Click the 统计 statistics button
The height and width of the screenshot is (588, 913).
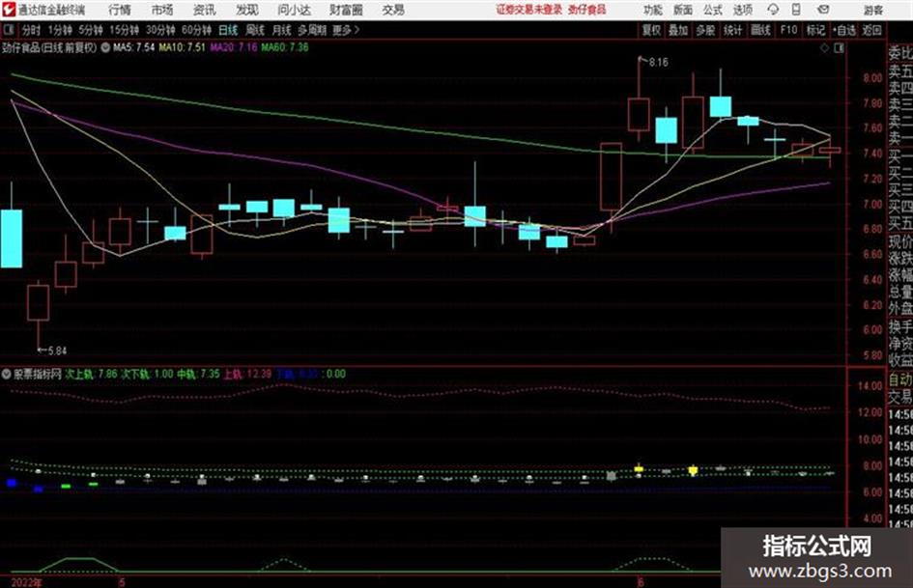tap(733, 30)
